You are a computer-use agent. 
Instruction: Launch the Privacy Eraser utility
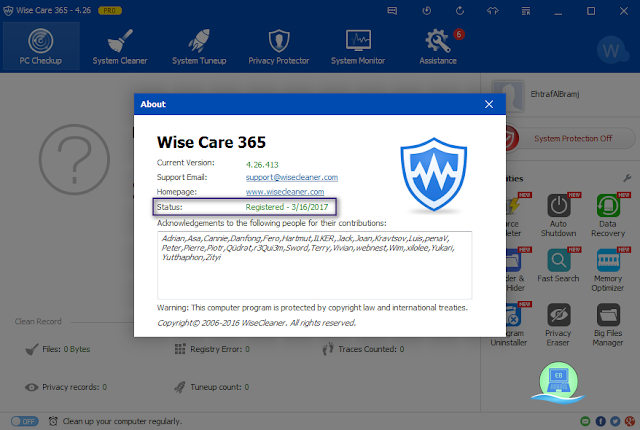tap(558, 325)
